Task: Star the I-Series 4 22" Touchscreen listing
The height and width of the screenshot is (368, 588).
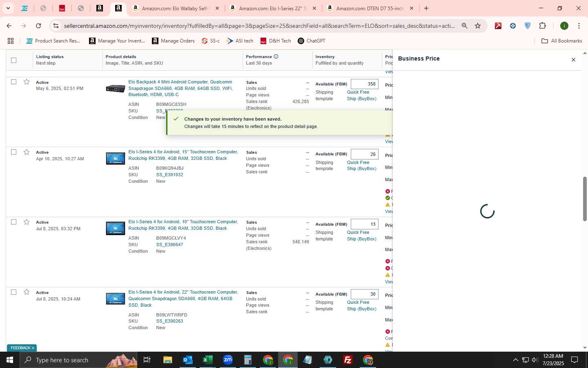Action: [x=27, y=292]
